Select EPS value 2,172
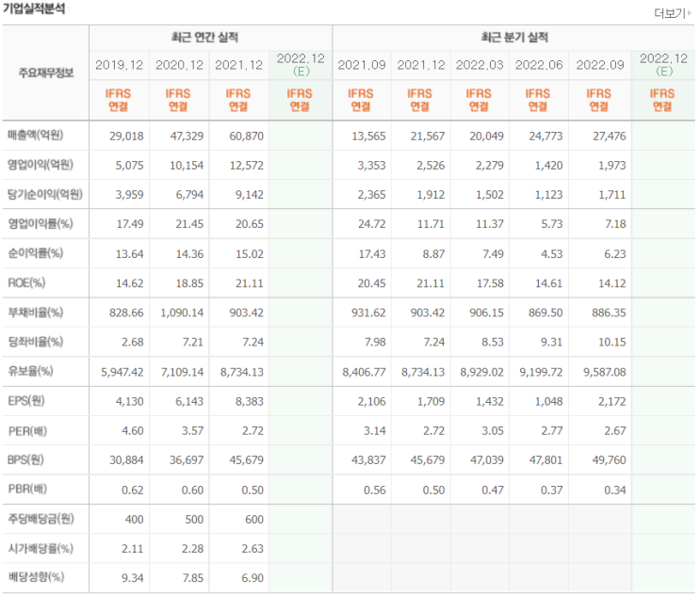Viewport: 700px width, 595px height. [x=612, y=402]
